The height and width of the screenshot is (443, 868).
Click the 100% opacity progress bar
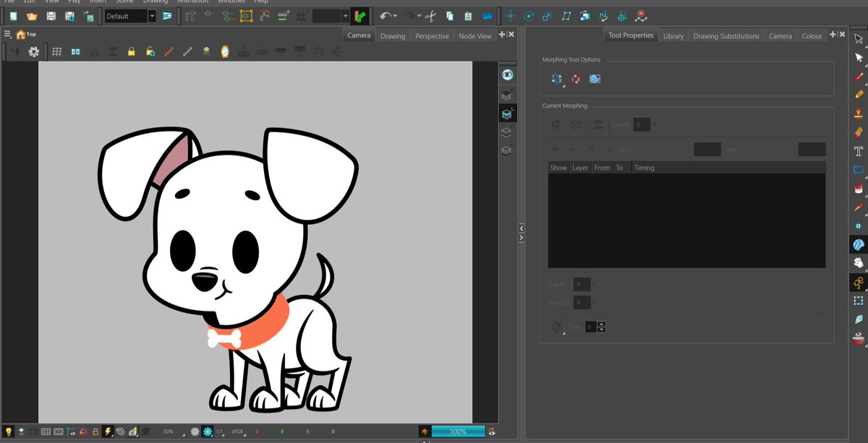[458, 431]
